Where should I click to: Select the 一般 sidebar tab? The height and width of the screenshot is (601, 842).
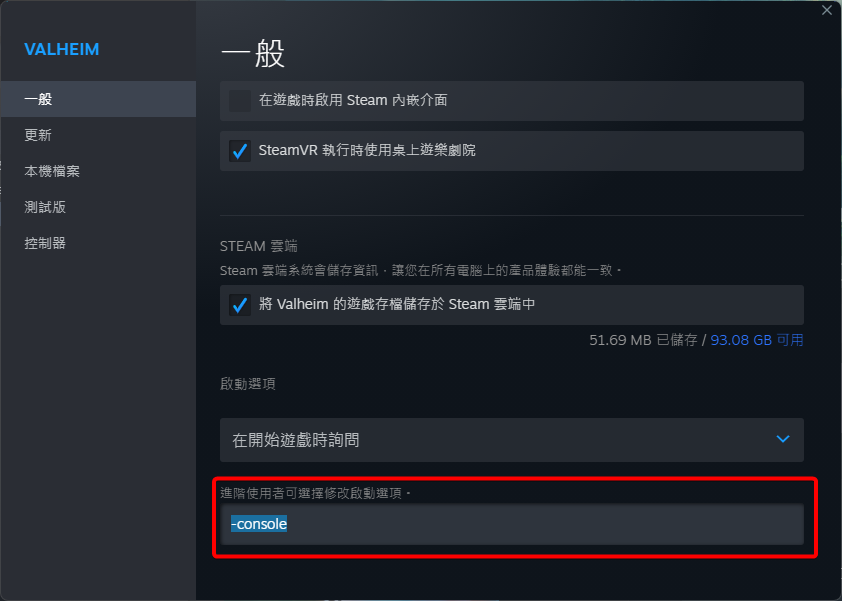click(x=98, y=99)
